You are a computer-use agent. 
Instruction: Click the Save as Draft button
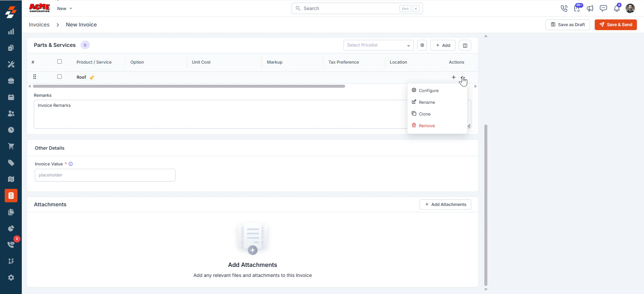tap(568, 25)
